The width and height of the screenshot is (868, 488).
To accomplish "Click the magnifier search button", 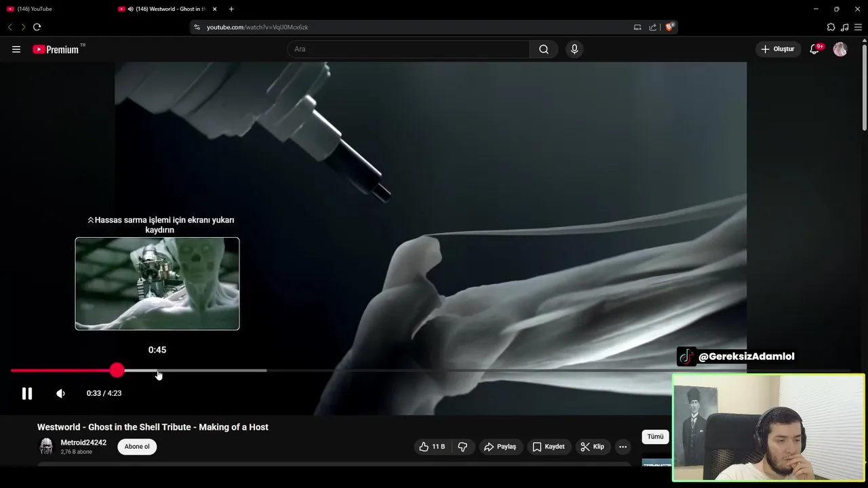I will pyautogui.click(x=544, y=49).
